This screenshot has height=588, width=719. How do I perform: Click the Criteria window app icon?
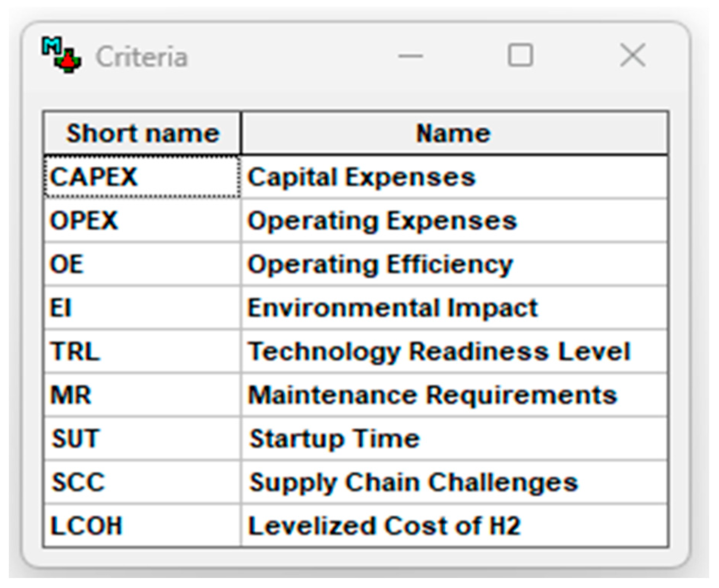point(61,55)
